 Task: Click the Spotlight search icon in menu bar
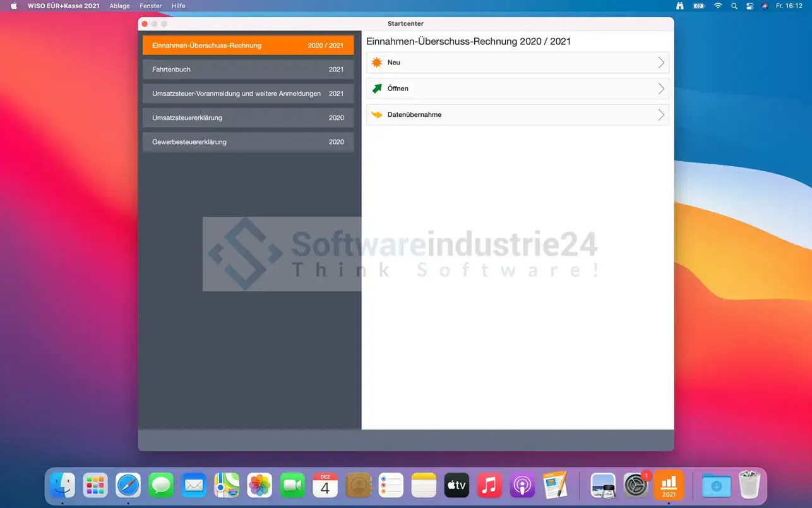coord(734,6)
